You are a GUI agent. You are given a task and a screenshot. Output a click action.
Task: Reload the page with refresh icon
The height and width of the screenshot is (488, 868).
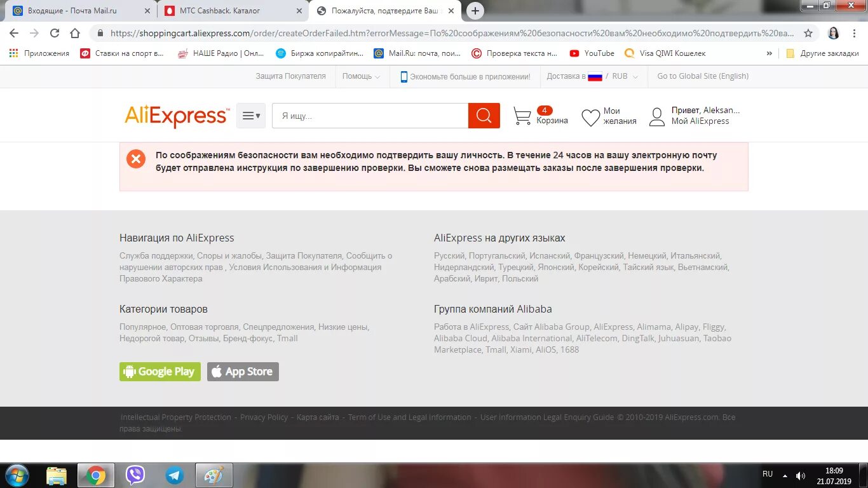pyautogui.click(x=55, y=33)
